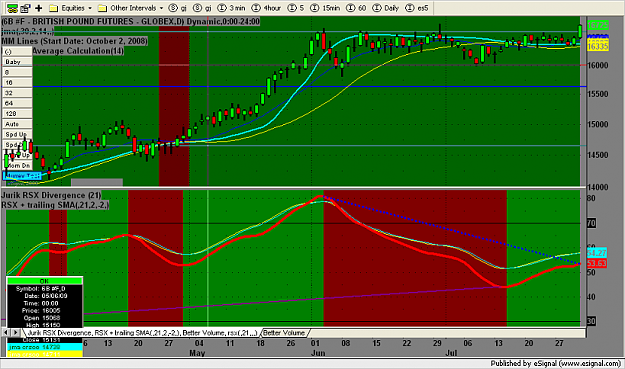The width and height of the screenshot is (625, 369).
Task: Open the Better Volume tab
Action: 284,333
